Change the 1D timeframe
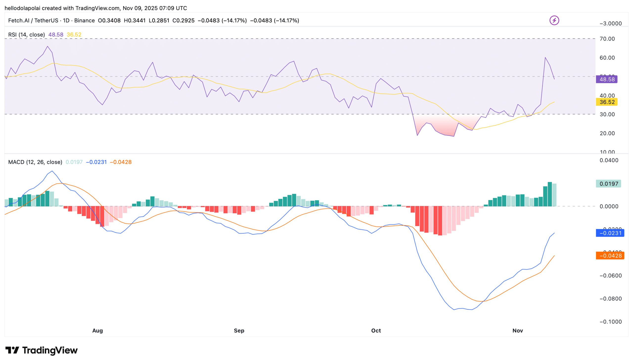The height and width of the screenshot is (364, 633). point(67,20)
